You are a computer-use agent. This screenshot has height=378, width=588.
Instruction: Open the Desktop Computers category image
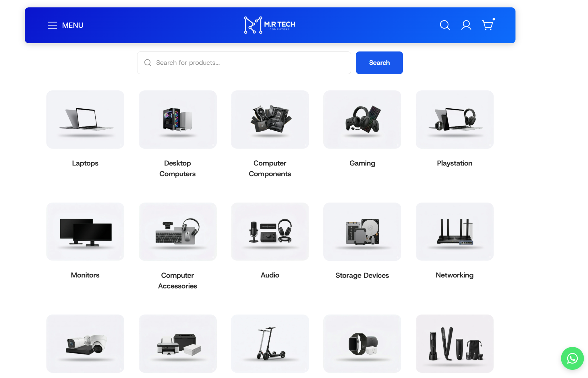tap(178, 120)
